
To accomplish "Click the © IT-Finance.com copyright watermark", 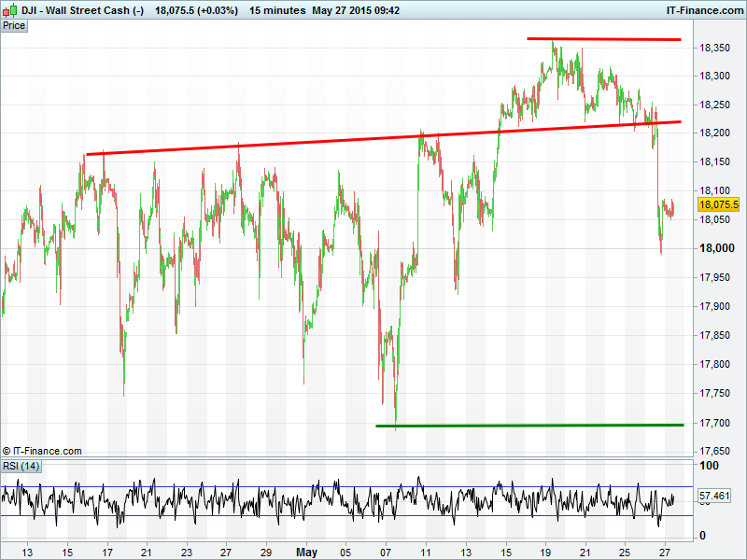I will click(x=42, y=451).
